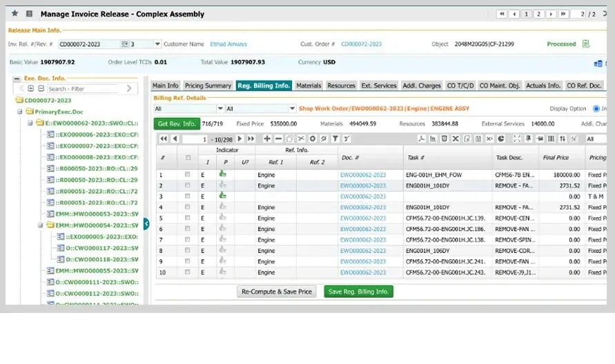Collapse the PrimaryExec.Doc tree node

tap(21, 111)
